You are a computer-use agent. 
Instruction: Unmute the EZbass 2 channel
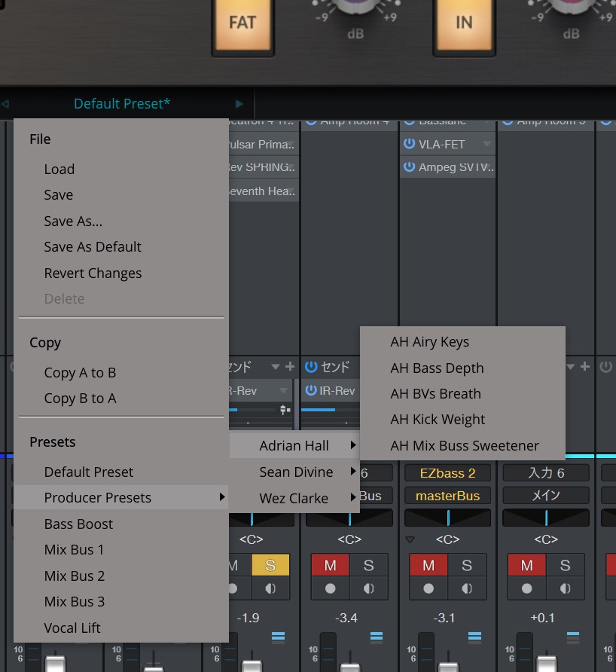pos(428,565)
